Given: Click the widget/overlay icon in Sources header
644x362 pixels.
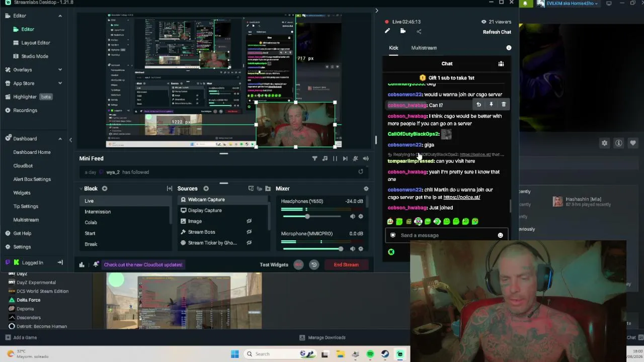Looking at the screenshot, I should (251, 189).
